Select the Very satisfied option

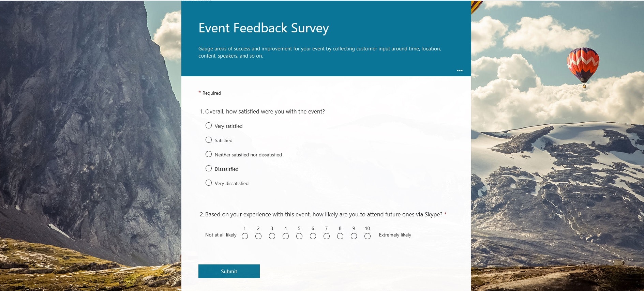[209, 126]
